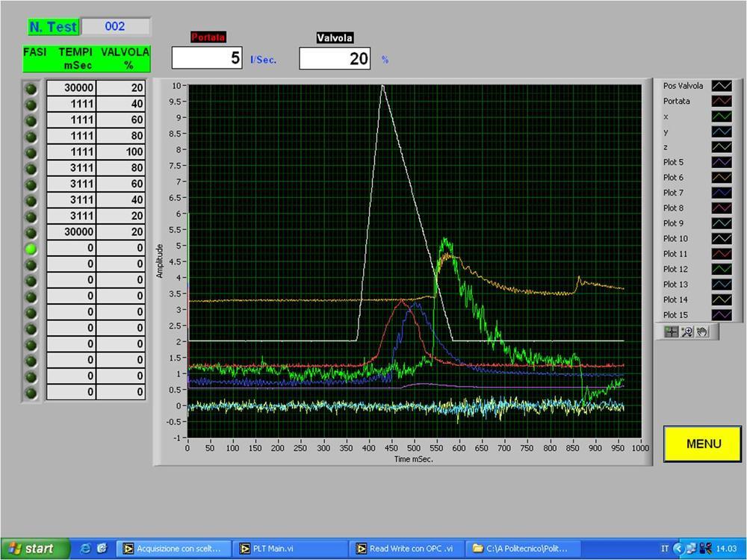Click the language indicator IT in system tray

coord(664,549)
